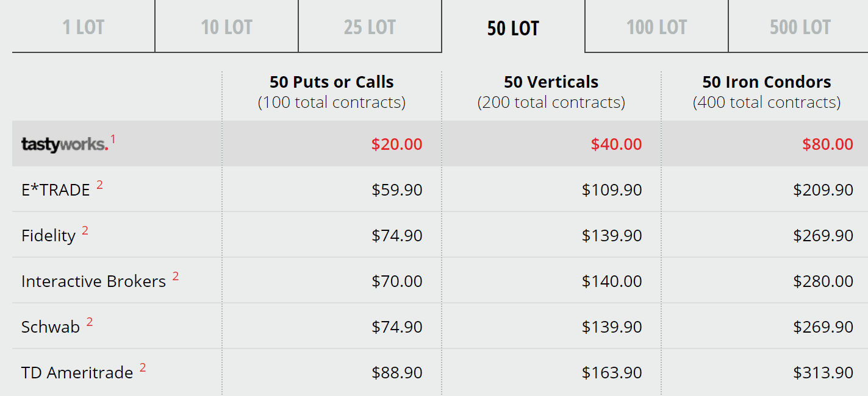Open TD Ameritrade's footnote reference
The width and height of the screenshot is (868, 396).
143,368
